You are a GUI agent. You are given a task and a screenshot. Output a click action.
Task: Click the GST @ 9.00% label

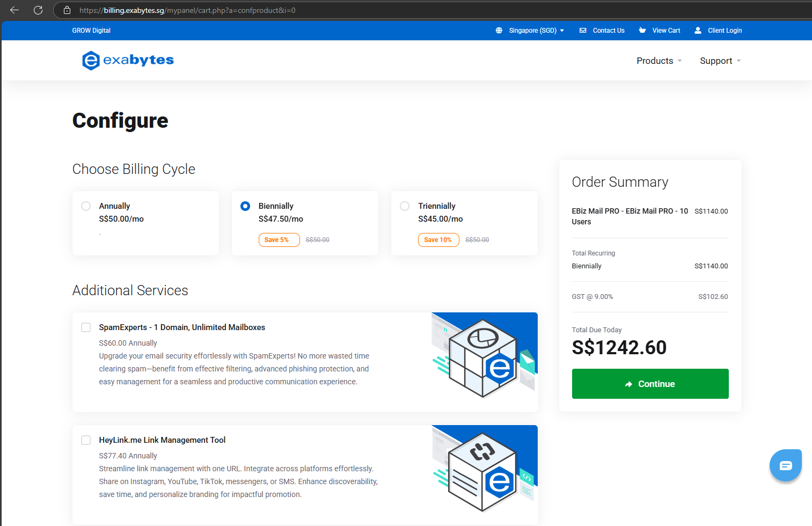pyautogui.click(x=592, y=297)
